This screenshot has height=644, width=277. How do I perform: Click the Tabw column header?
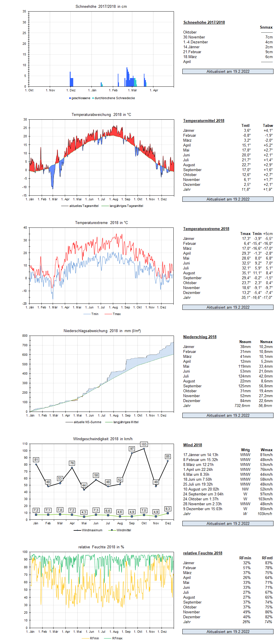pos(268,125)
